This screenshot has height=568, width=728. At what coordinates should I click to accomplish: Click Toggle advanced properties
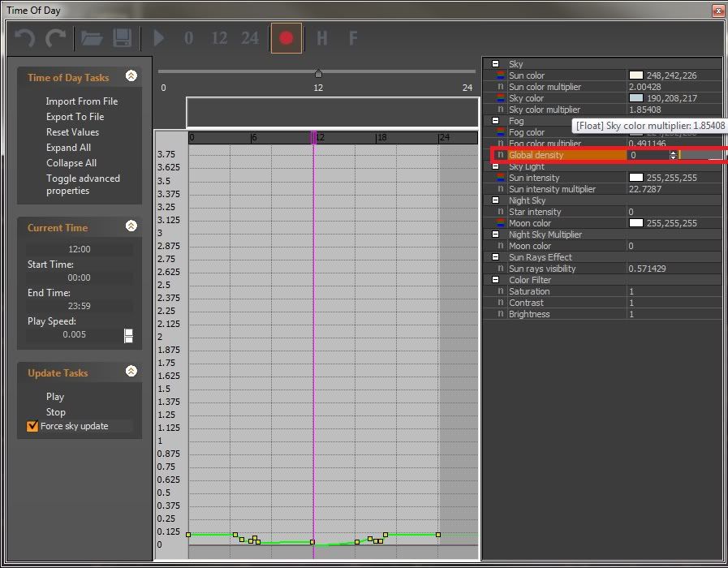[83, 184]
